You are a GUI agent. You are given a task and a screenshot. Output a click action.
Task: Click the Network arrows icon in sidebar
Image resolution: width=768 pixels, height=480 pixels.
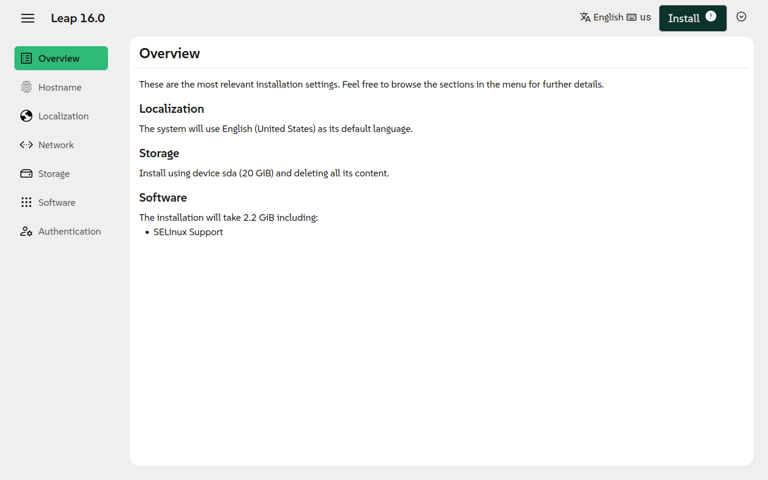click(x=26, y=145)
